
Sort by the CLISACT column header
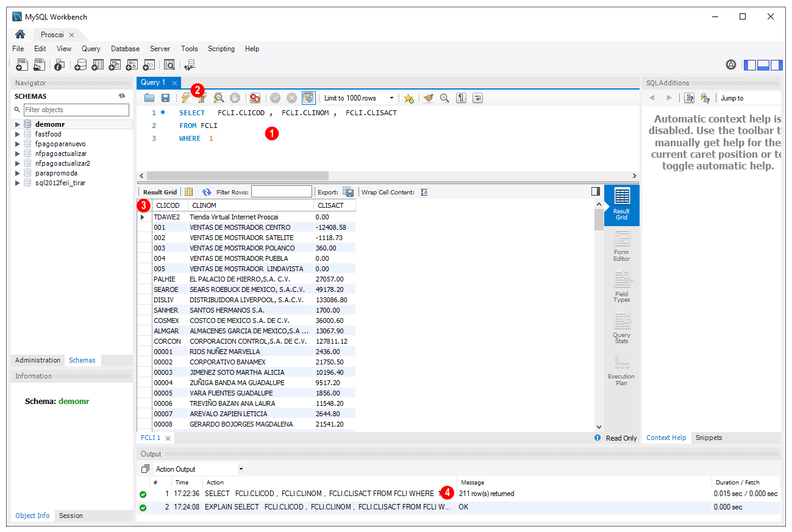334,205
